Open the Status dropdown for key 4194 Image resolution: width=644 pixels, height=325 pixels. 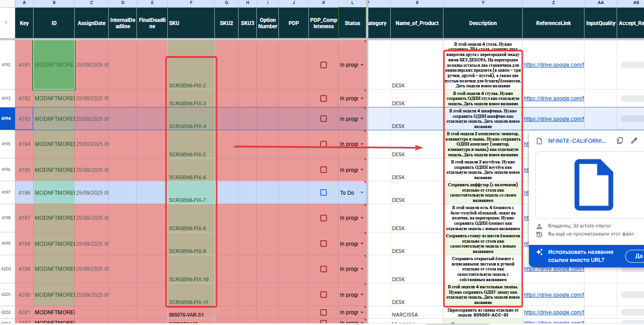click(x=362, y=144)
